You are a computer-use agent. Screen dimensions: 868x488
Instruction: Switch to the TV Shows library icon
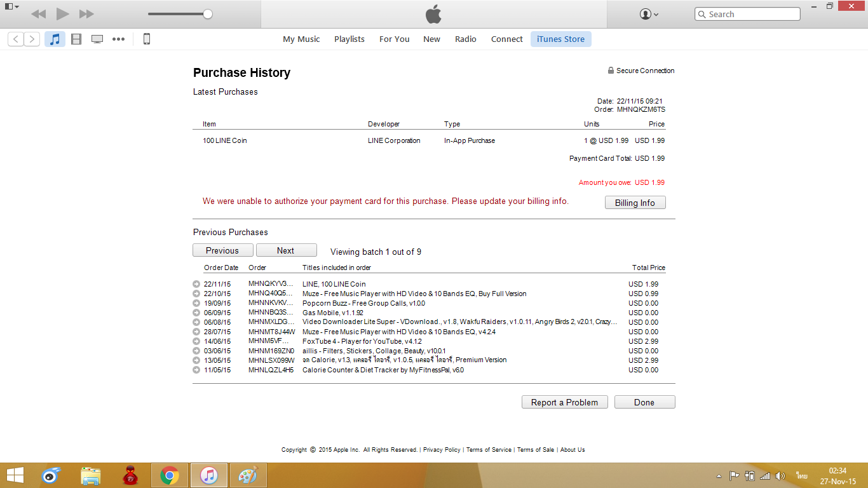click(x=97, y=39)
